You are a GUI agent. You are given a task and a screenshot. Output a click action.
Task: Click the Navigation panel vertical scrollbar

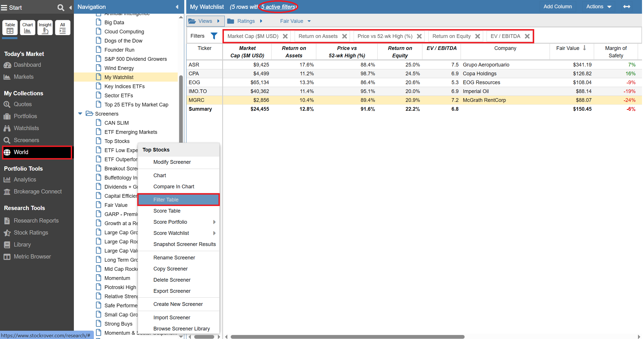(x=181, y=108)
